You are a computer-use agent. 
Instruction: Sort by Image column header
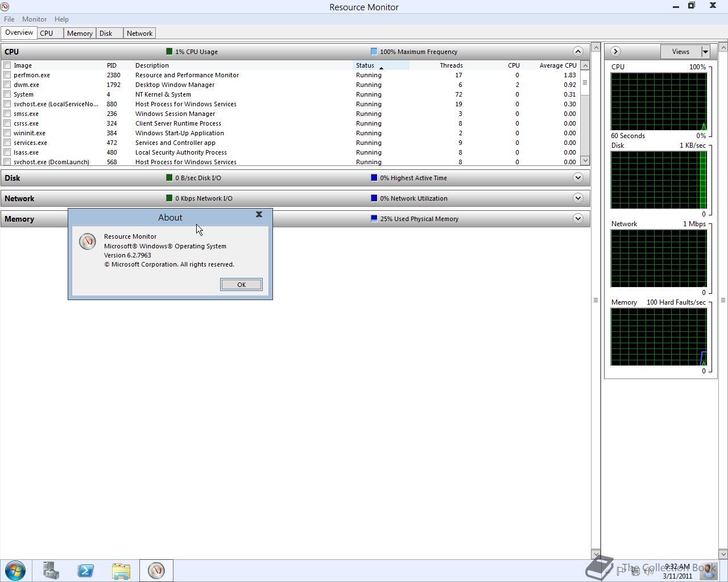point(57,65)
